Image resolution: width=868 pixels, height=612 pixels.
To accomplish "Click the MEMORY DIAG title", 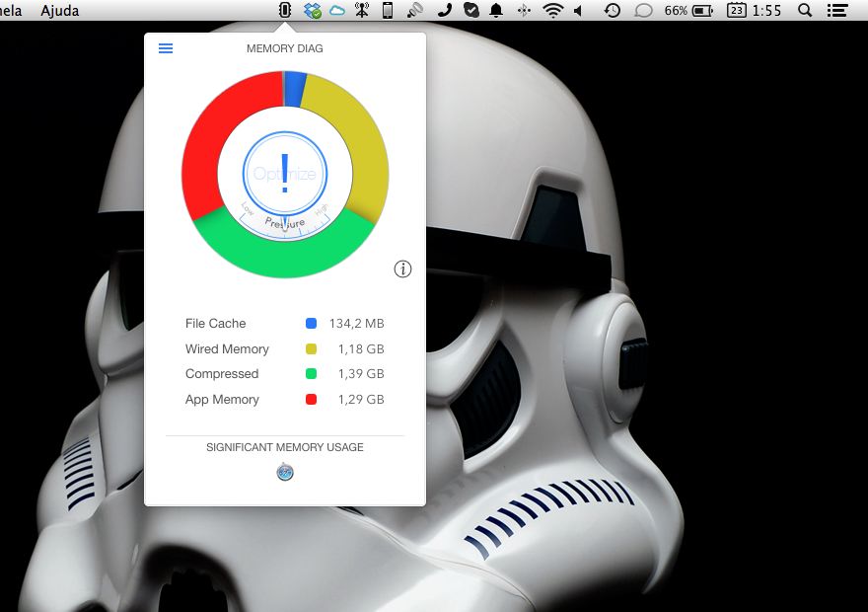I will pyautogui.click(x=284, y=48).
